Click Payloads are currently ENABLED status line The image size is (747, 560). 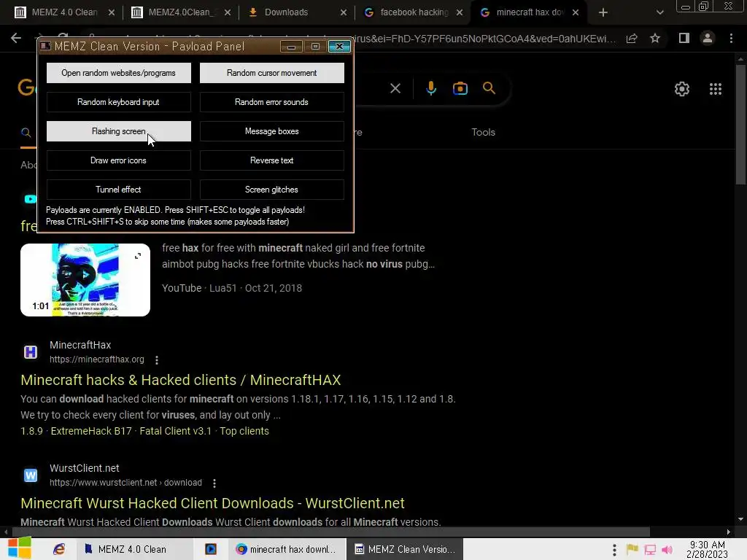tap(175, 210)
